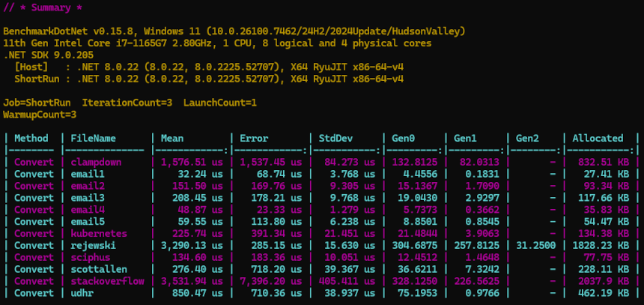Click the '.NET SDK 9.0.205' line
Image resolution: width=644 pixels, height=305 pixels.
(x=48, y=55)
